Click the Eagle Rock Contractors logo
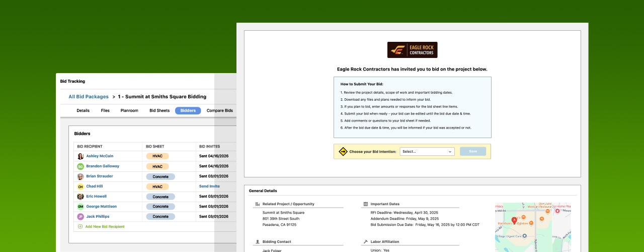 (413, 50)
